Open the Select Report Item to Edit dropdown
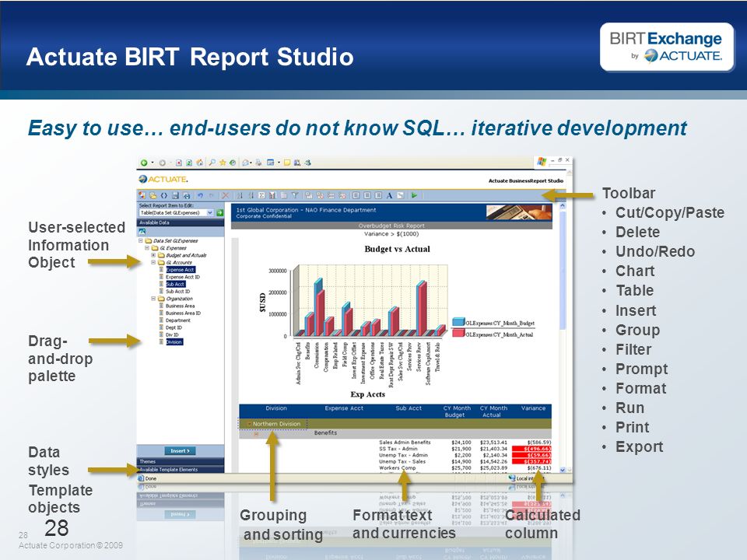747x560 pixels. 210,213
